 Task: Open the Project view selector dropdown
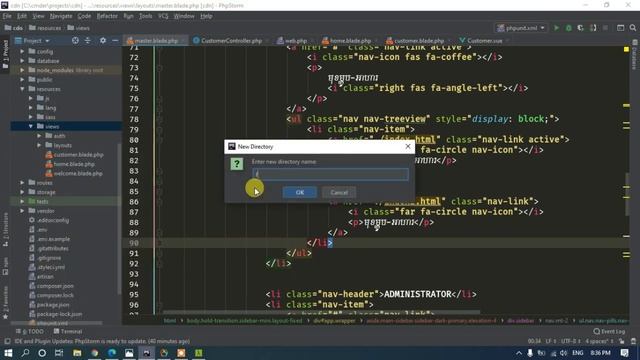[x=32, y=41]
